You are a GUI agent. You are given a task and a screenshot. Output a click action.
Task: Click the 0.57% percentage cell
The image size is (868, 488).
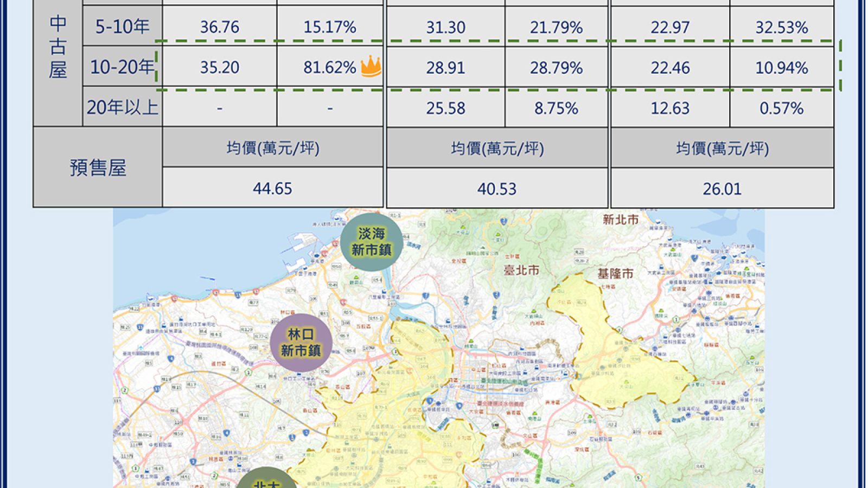pos(781,108)
